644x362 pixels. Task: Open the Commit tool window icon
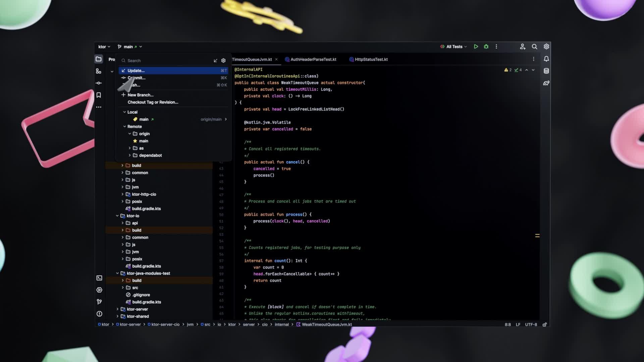tap(99, 83)
